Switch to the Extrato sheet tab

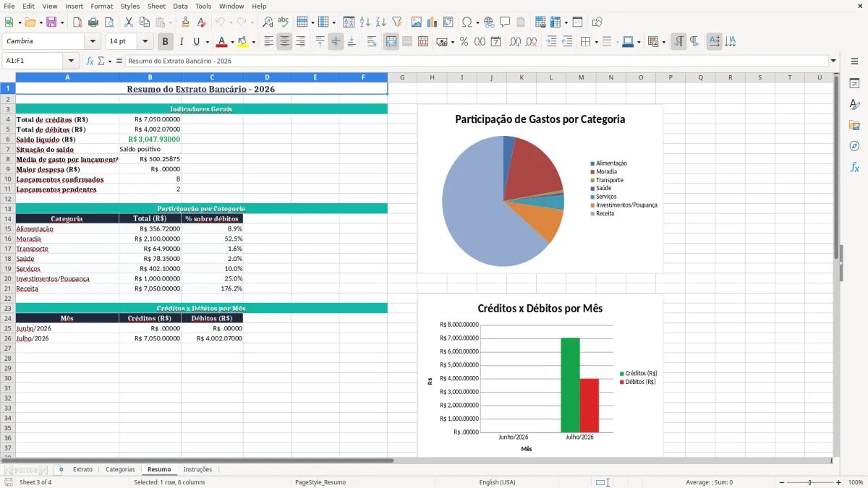pos(82,470)
